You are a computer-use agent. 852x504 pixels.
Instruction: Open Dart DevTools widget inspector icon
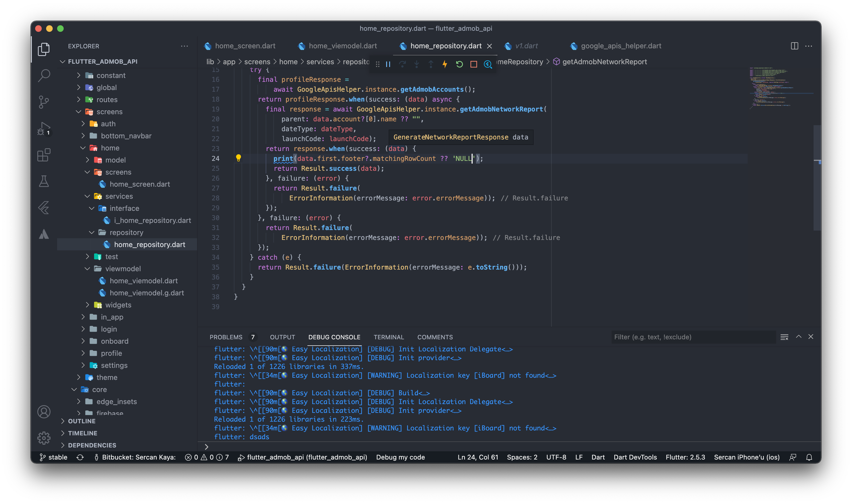488,64
